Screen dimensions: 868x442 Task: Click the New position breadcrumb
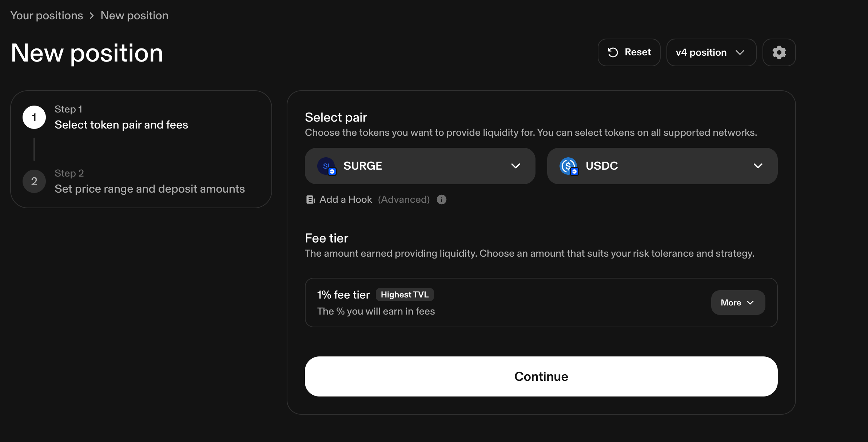click(134, 16)
